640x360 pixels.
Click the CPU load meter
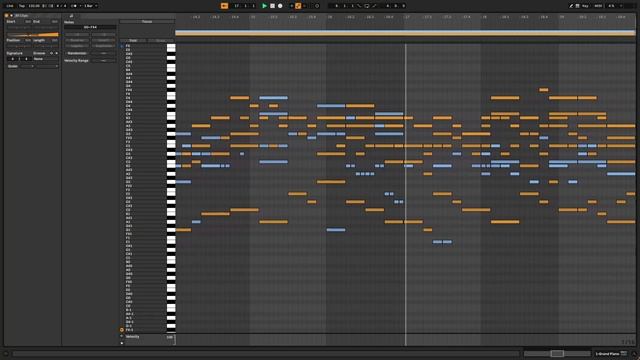(611, 6)
